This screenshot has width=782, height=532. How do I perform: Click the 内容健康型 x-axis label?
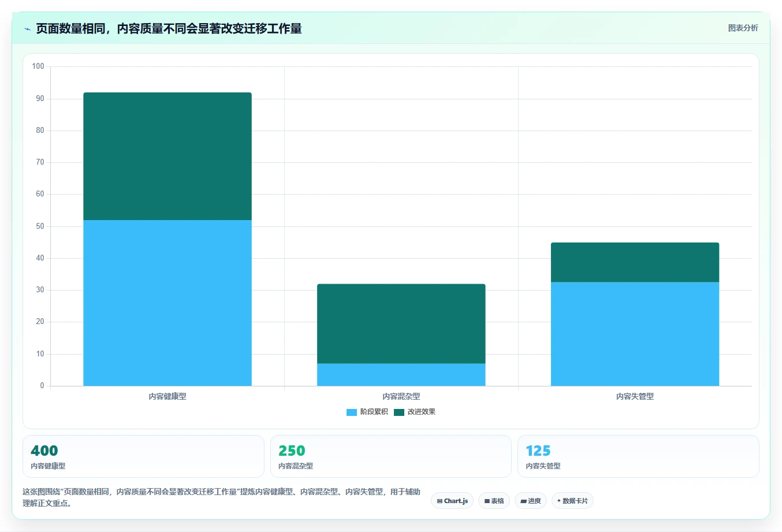point(167,396)
